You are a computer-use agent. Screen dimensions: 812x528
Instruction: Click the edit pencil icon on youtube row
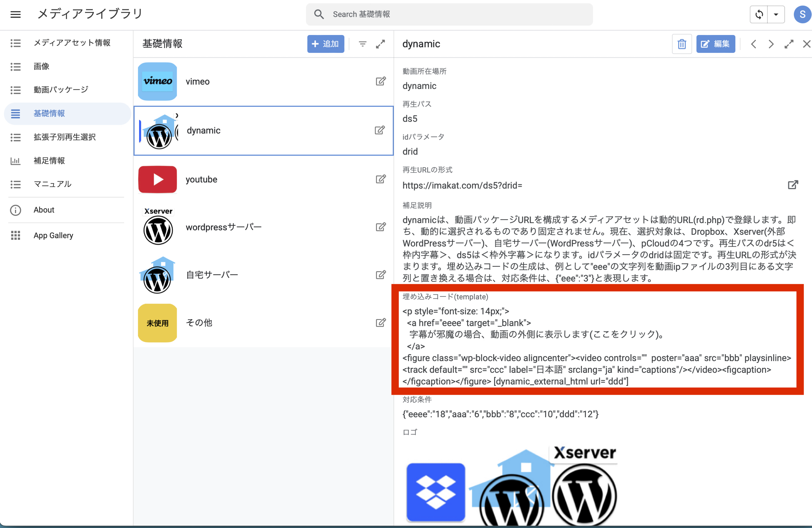(x=380, y=179)
